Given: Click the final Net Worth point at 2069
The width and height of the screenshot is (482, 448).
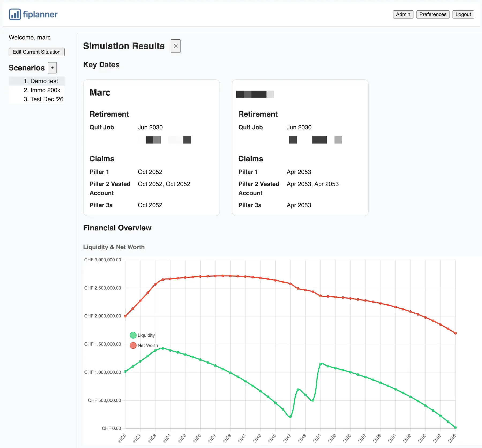Looking at the screenshot, I should point(455,333).
